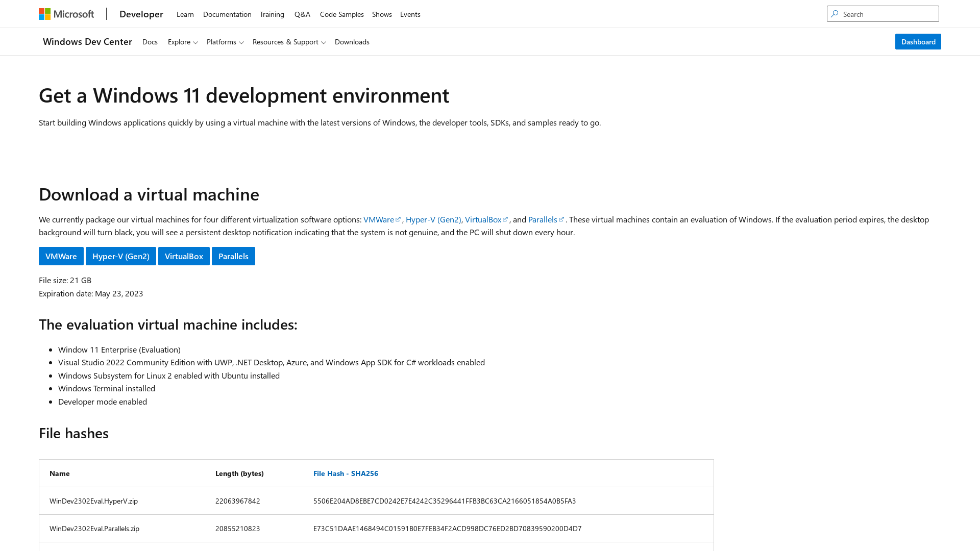Select the Parallels download button
The height and width of the screenshot is (551, 980).
(x=234, y=256)
